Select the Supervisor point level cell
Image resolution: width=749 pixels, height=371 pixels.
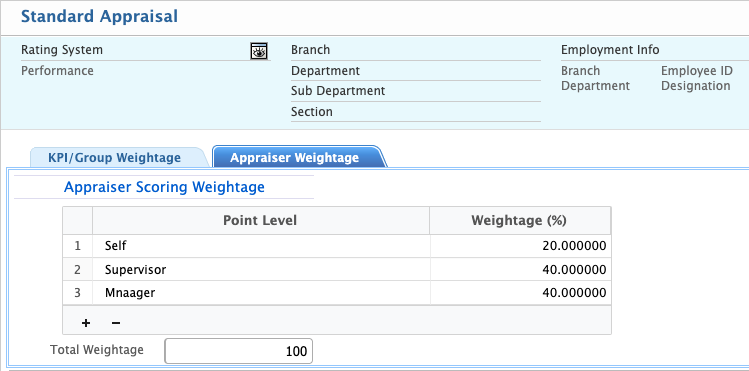[x=261, y=270]
